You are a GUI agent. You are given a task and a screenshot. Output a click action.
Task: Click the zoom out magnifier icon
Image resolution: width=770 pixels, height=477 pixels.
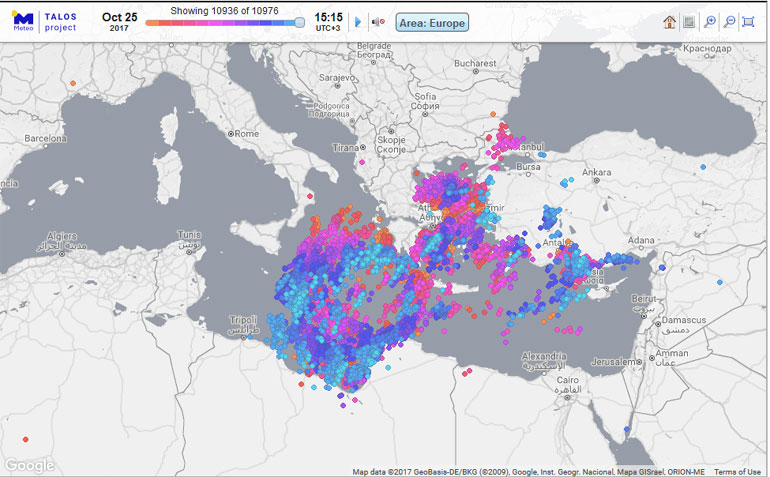730,22
